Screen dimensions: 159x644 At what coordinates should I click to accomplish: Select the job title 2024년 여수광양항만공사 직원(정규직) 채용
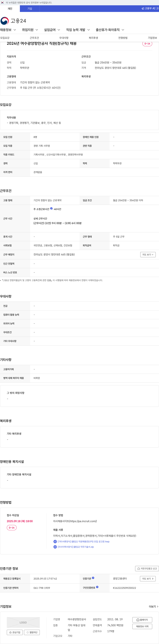[x=42, y=43]
